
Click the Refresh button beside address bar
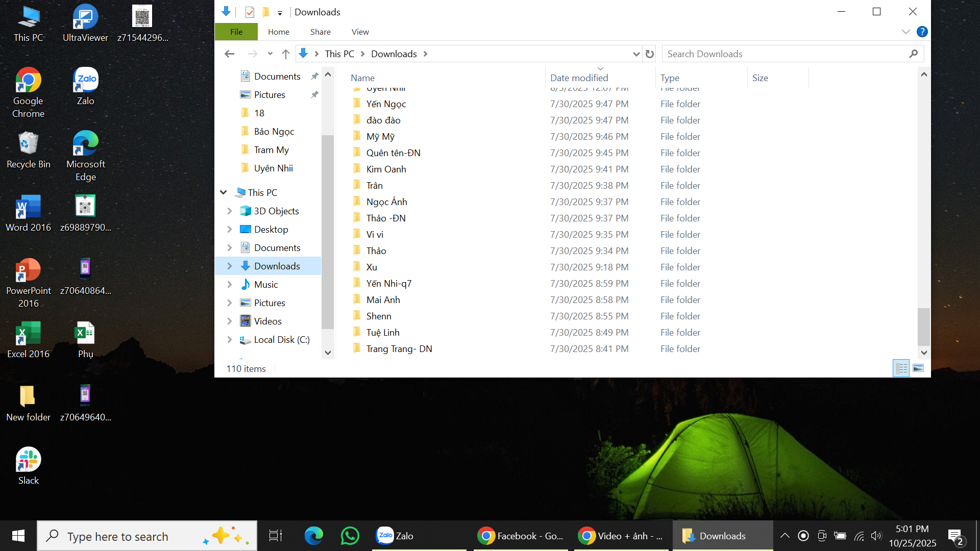649,54
